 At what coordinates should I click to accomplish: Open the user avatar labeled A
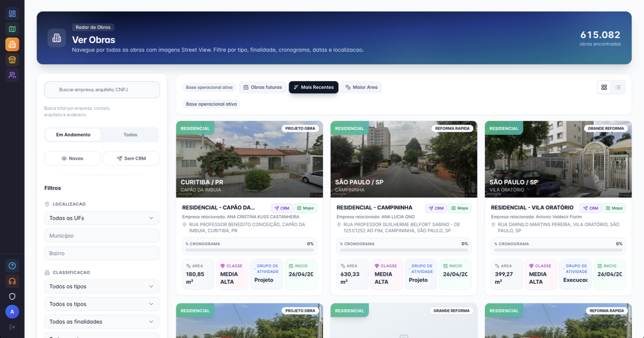pos(12,311)
